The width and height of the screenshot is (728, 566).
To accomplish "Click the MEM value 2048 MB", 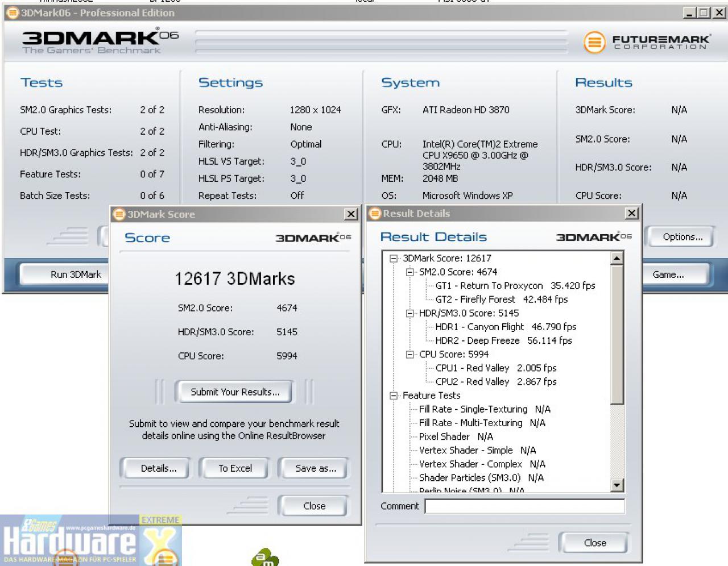I will click(x=440, y=178).
